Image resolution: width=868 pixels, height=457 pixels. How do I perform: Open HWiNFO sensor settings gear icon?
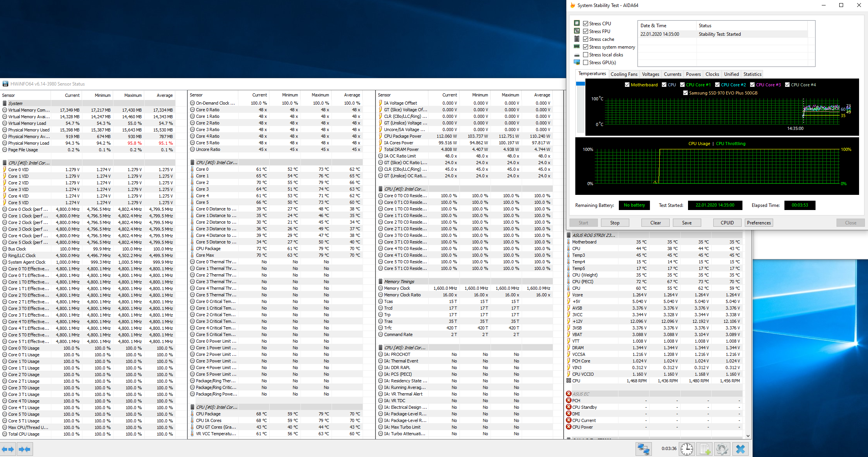point(722,449)
